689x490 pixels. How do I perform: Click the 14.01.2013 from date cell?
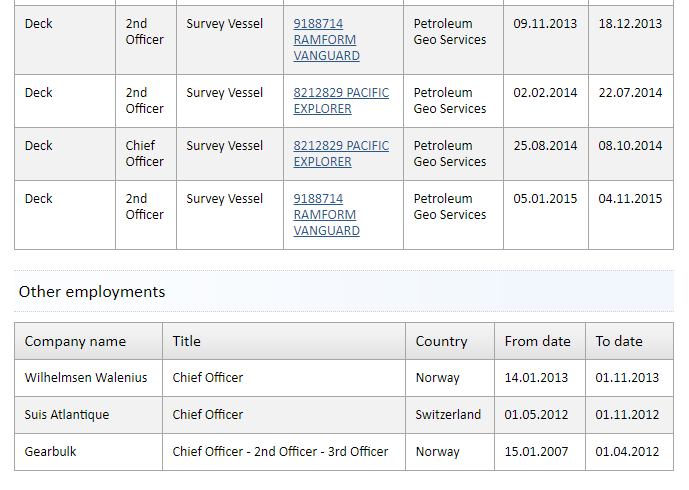(x=540, y=378)
